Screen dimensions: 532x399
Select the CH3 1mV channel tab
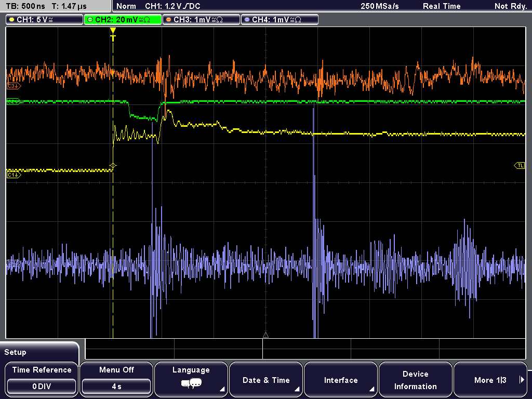[201, 20]
